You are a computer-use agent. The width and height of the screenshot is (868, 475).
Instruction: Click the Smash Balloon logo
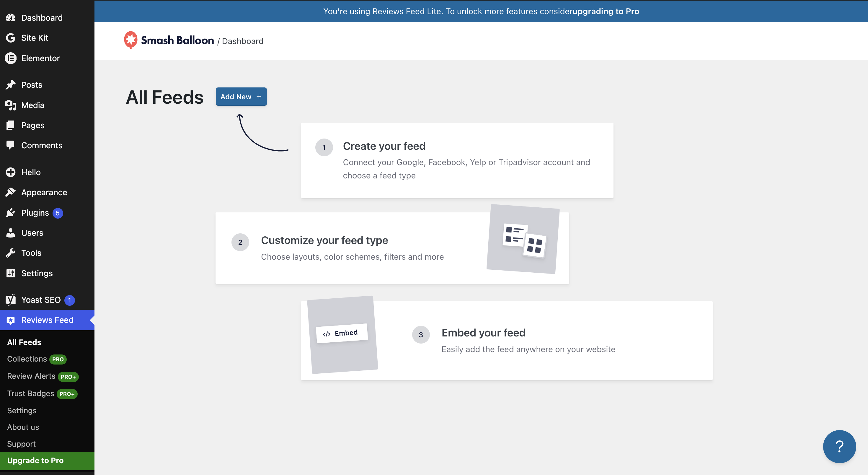pyautogui.click(x=169, y=40)
